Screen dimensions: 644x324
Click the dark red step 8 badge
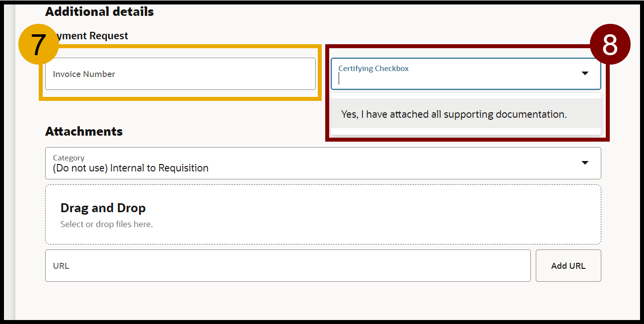pos(610,45)
